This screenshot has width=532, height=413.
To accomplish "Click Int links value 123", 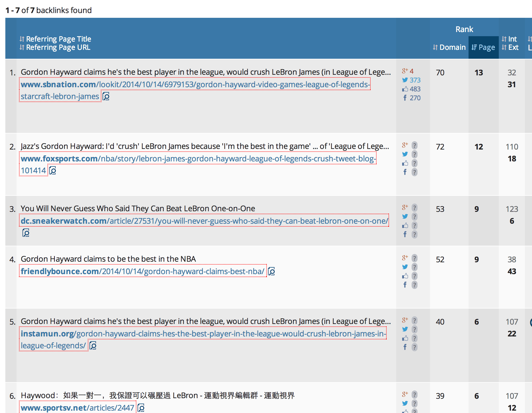I will (x=512, y=209).
